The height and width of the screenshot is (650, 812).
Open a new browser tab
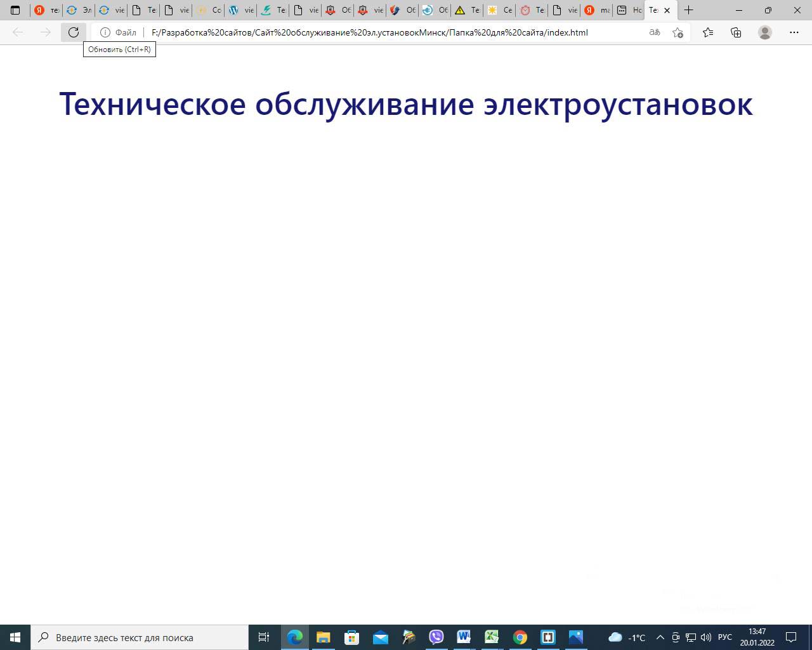(688, 10)
